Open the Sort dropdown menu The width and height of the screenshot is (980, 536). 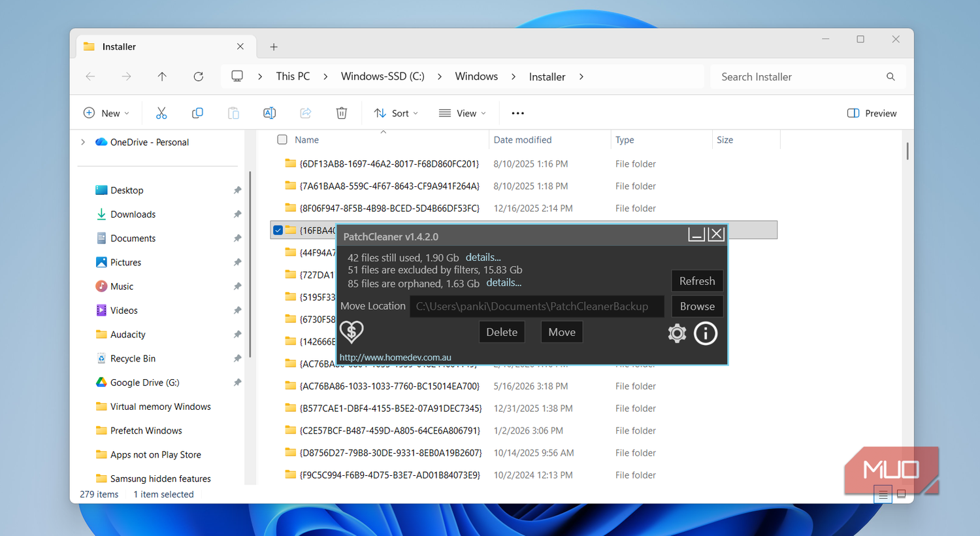(x=396, y=113)
